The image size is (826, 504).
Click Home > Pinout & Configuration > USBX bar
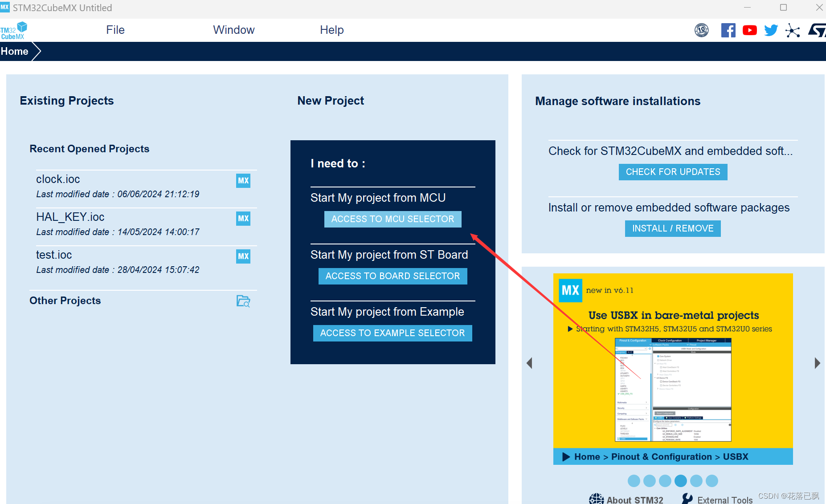click(673, 456)
